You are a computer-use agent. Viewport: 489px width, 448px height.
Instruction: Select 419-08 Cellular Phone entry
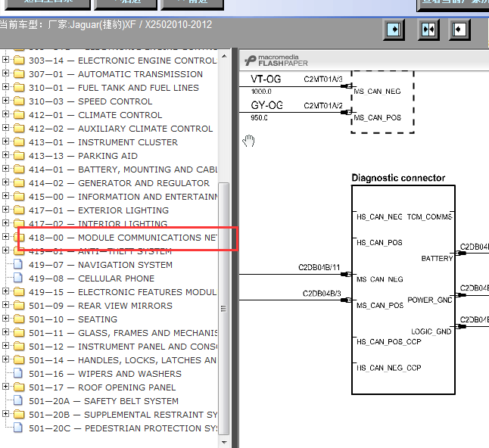coord(92,278)
